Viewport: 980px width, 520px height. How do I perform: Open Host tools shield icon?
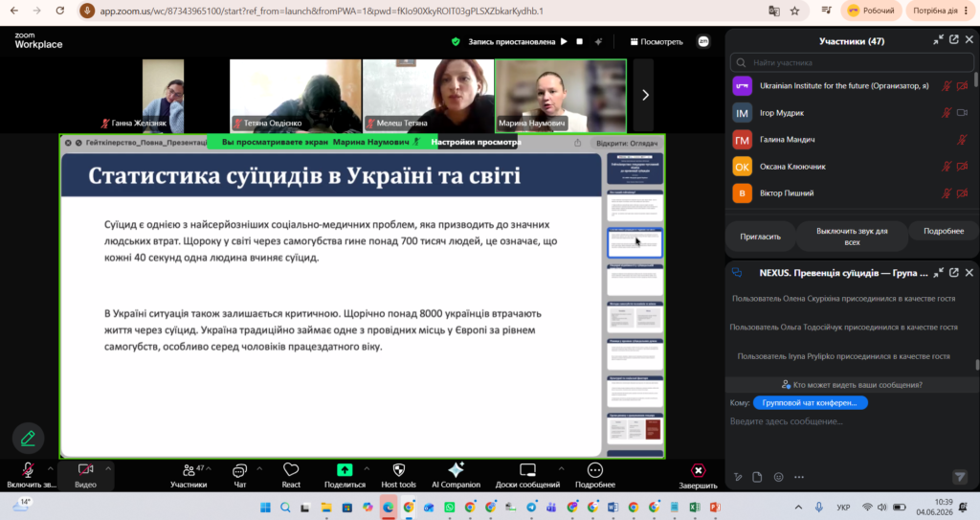coord(399,470)
